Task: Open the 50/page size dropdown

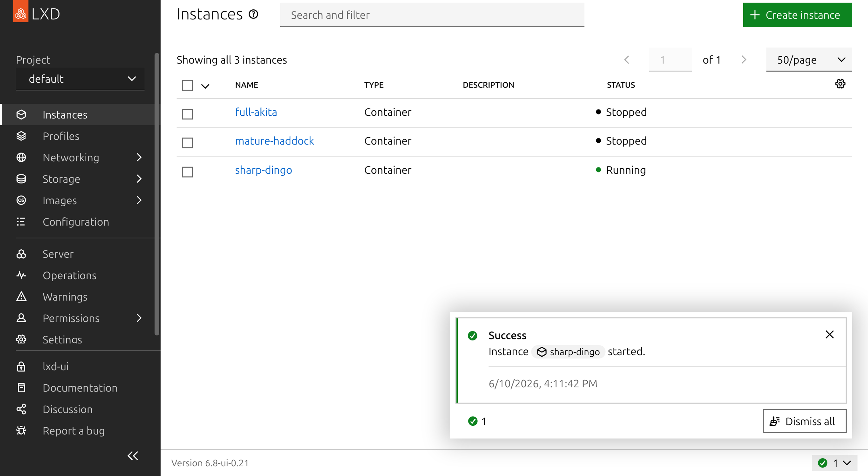Action: 809,60
